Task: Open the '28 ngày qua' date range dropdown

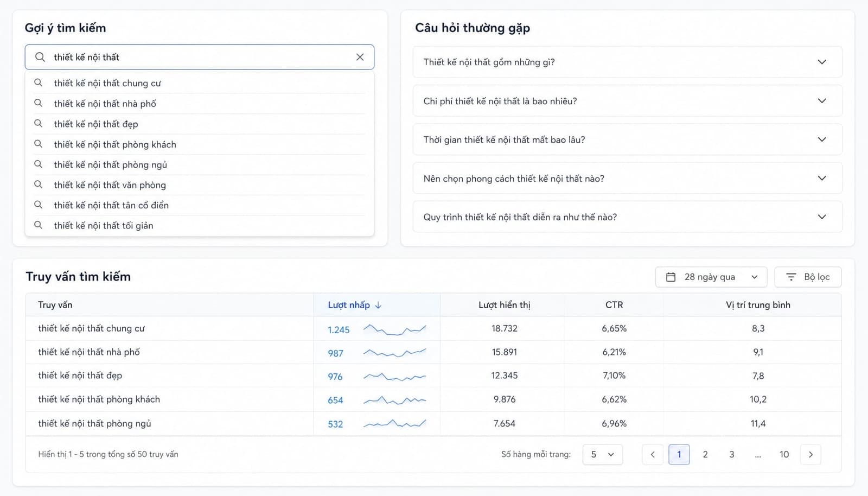Action: (711, 277)
